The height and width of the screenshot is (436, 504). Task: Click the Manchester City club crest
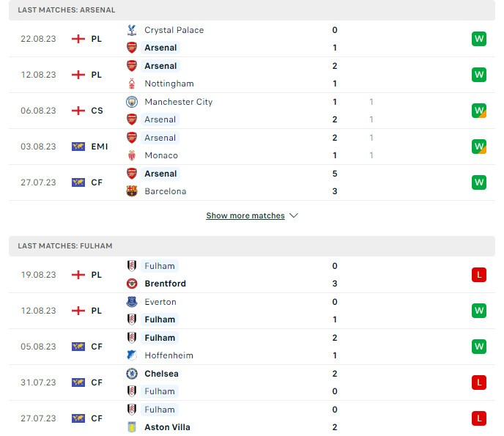click(x=132, y=102)
